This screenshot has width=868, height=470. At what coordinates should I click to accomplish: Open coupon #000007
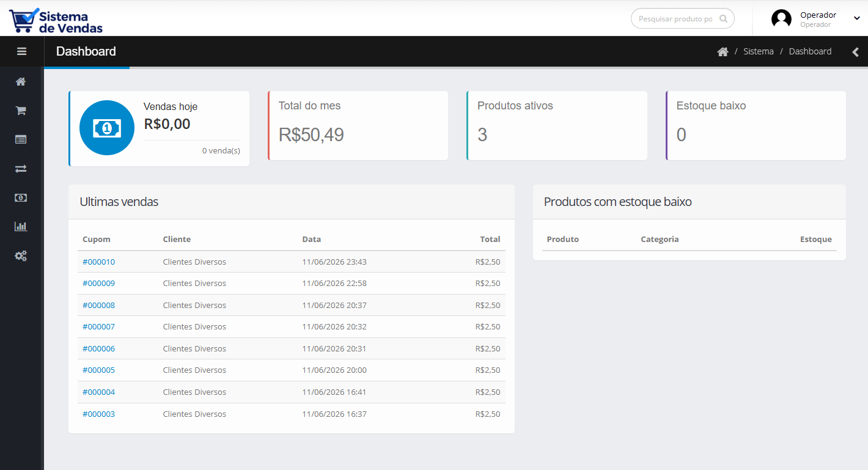click(98, 326)
